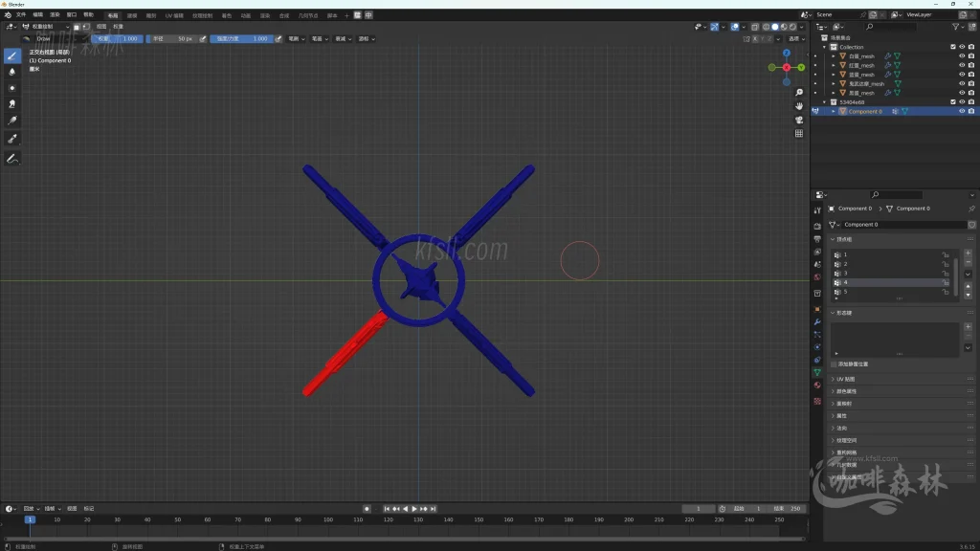980x551 pixels.
Task: Uncheck the Collection exclude checkbox in outliner
Action: (952, 47)
